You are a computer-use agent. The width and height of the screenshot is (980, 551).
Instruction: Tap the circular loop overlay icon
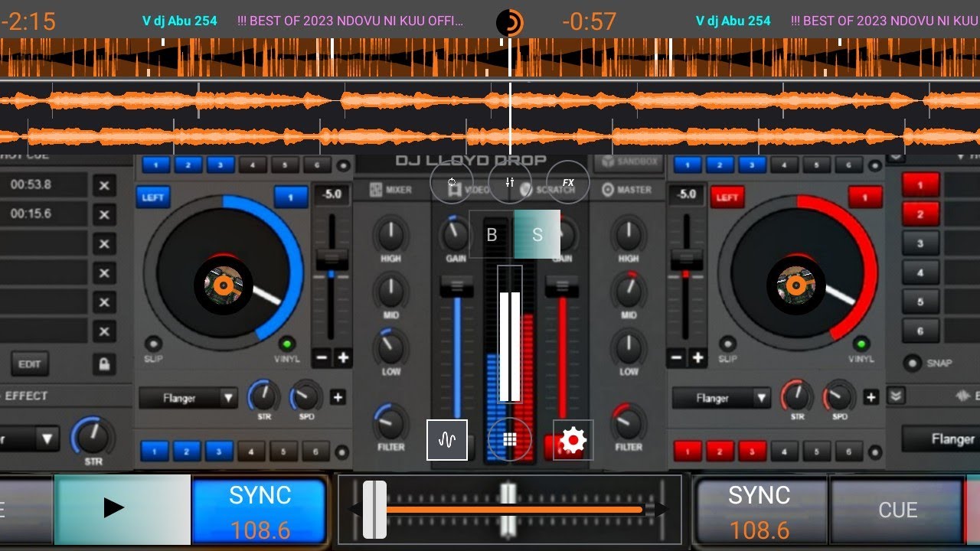[x=452, y=182]
